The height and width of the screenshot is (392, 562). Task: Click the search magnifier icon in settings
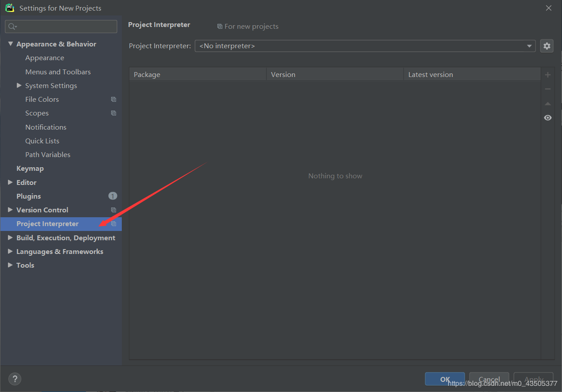(12, 27)
